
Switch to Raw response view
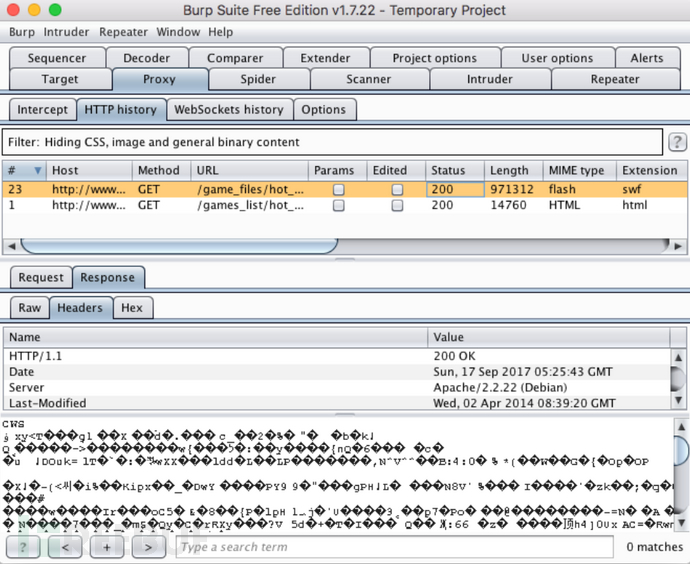pos(29,308)
